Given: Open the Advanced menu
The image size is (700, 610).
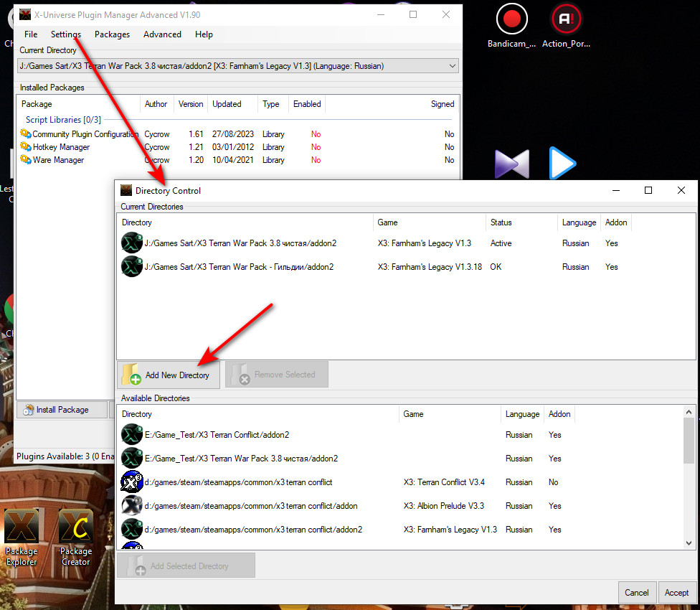Looking at the screenshot, I should point(162,34).
